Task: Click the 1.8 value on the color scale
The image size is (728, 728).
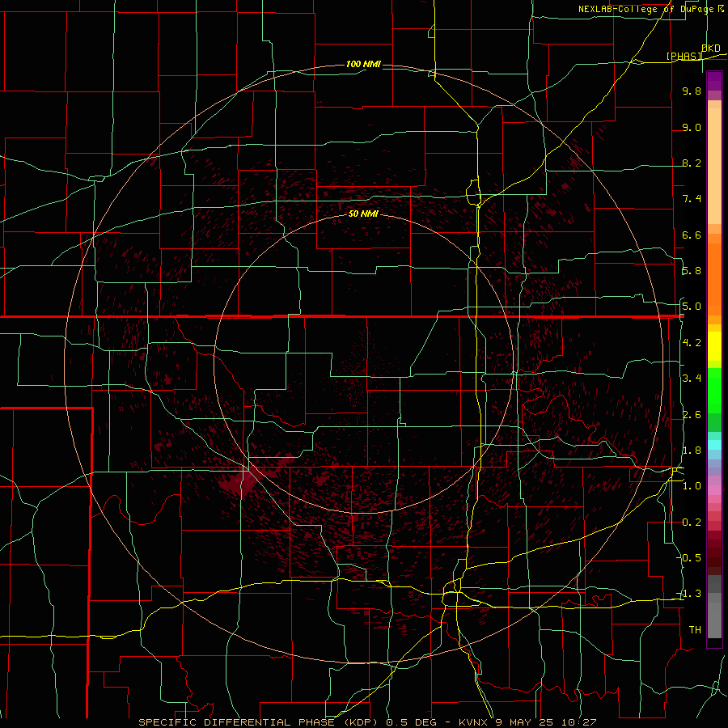Action: [692, 451]
